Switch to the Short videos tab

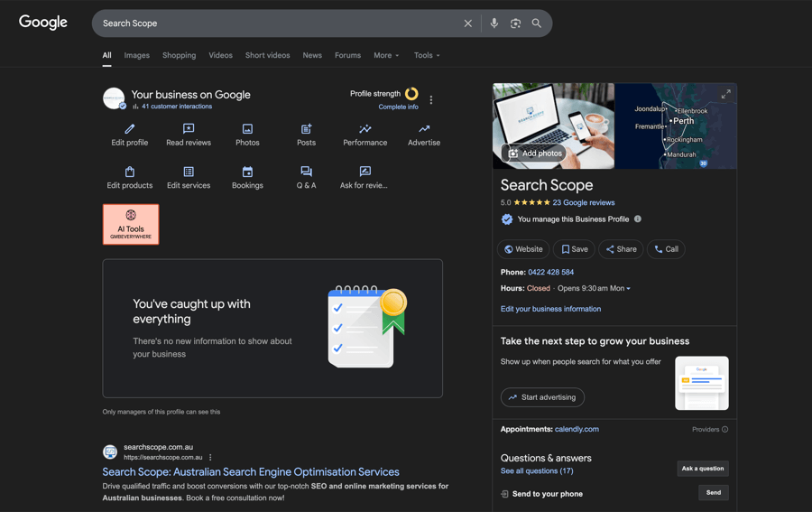[268, 55]
